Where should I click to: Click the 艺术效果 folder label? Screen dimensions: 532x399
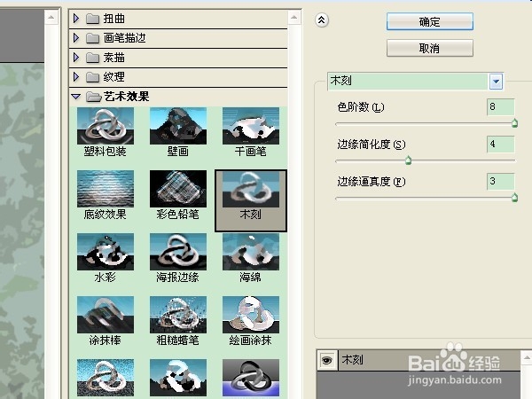pos(126,97)
